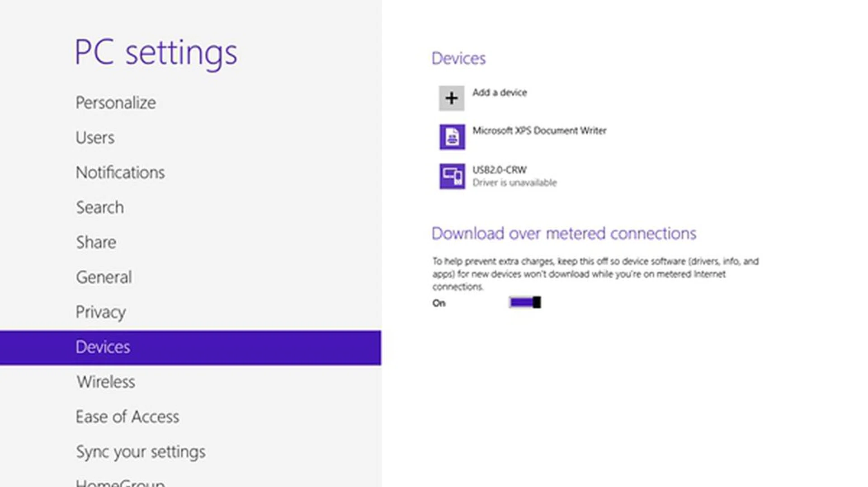This screenshot has width=868, height=487.
Task: Switch to General settings
Action: click(104, 277)
